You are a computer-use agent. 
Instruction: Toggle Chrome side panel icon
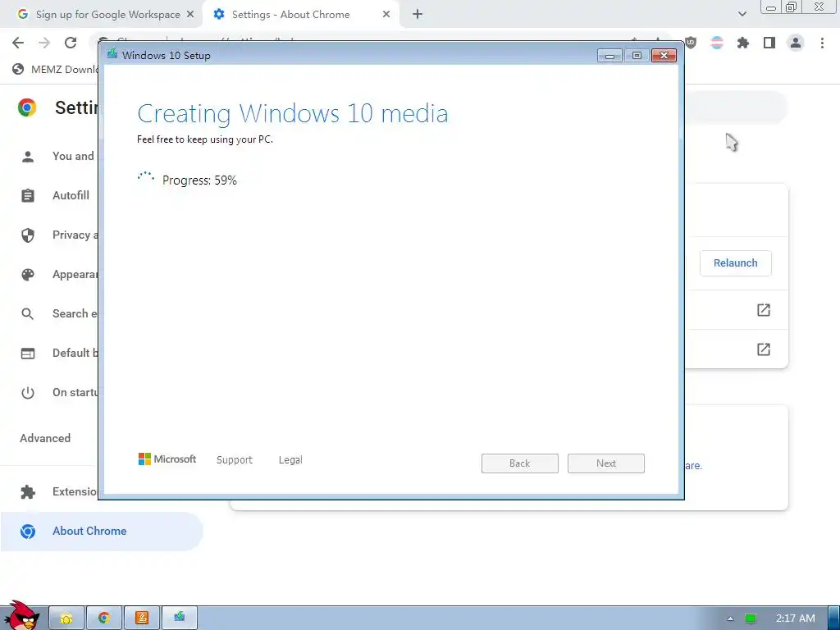pos(769,43)
